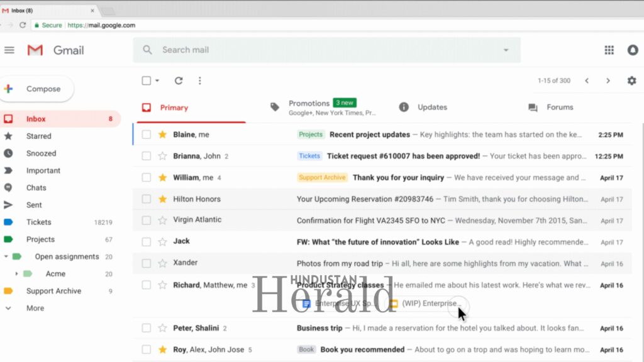Viewport: 644px width, 362px height.
Task: Select the Virgin Atlantic email checkbox
Action: 146,221
